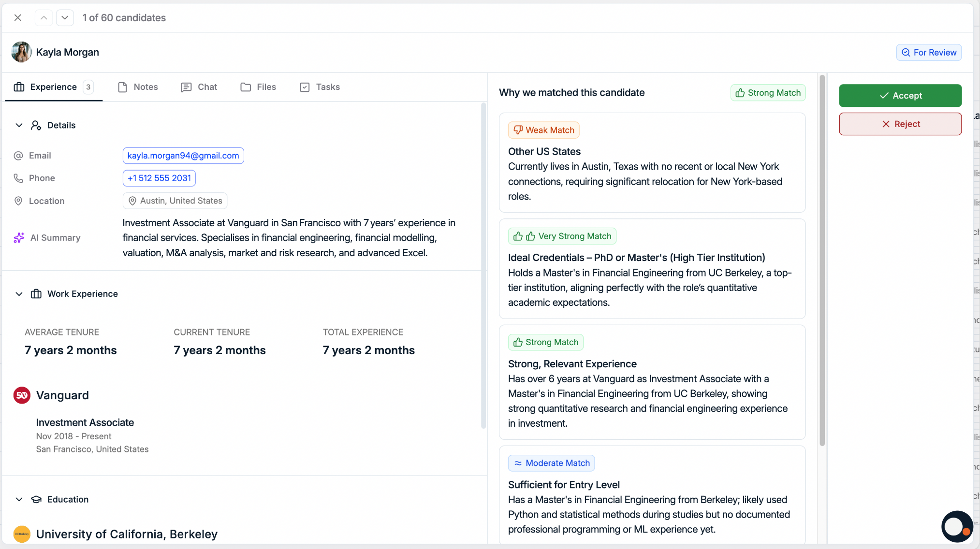Screen dimensions: 980x549
Task: Go to previous candidate with up arrow
Action: click(44, 18)
